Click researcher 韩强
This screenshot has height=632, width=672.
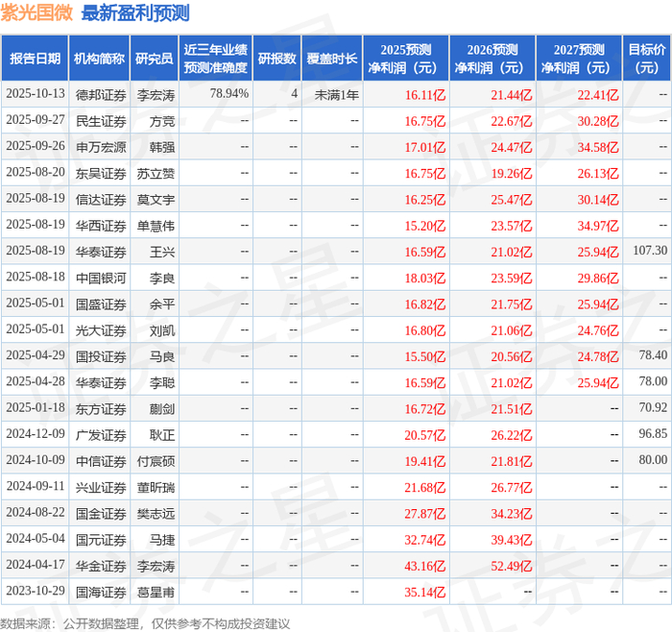coord(162,148)
